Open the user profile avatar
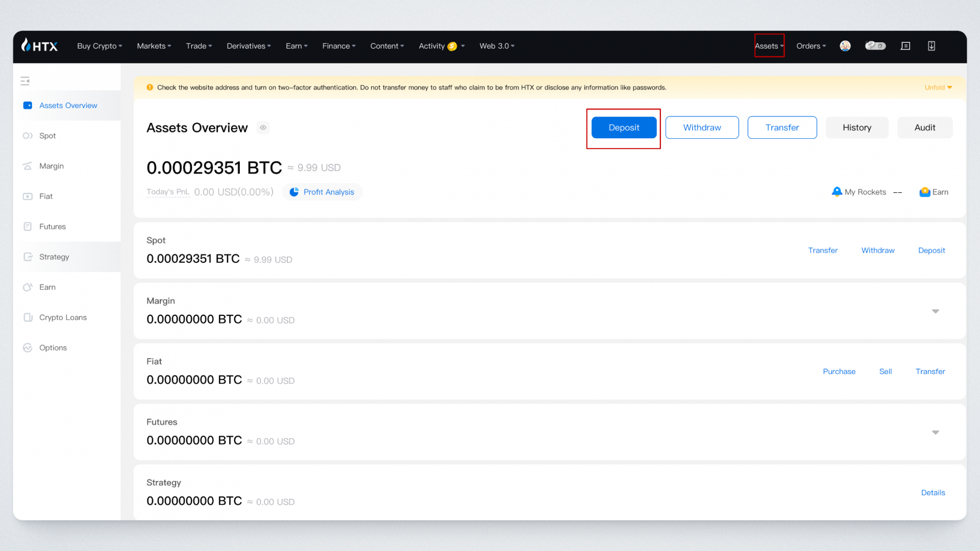The image size is (980, 551). (x=845, y=46)
